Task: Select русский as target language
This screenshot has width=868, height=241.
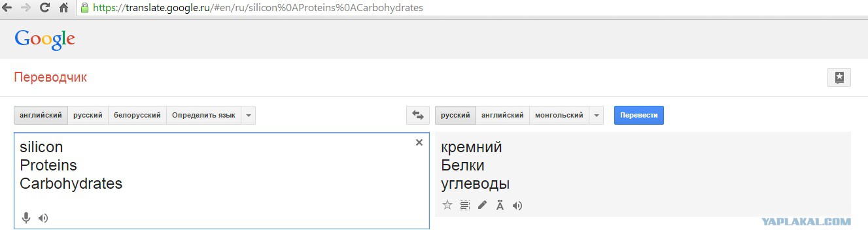Action: coord(455,115)
